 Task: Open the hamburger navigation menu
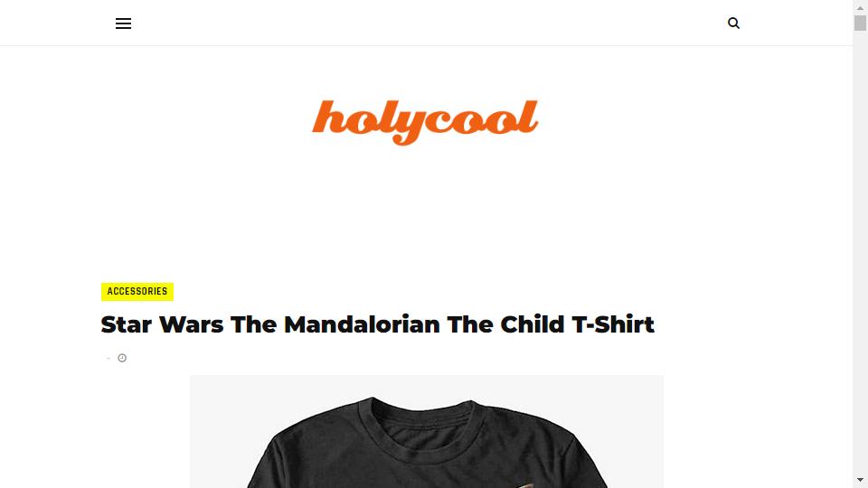(124, 23)
